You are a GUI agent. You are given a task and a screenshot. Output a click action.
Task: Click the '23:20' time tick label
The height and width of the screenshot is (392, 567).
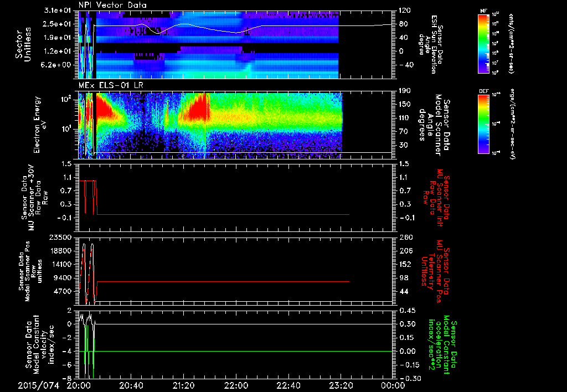click(x=341, y=385)
